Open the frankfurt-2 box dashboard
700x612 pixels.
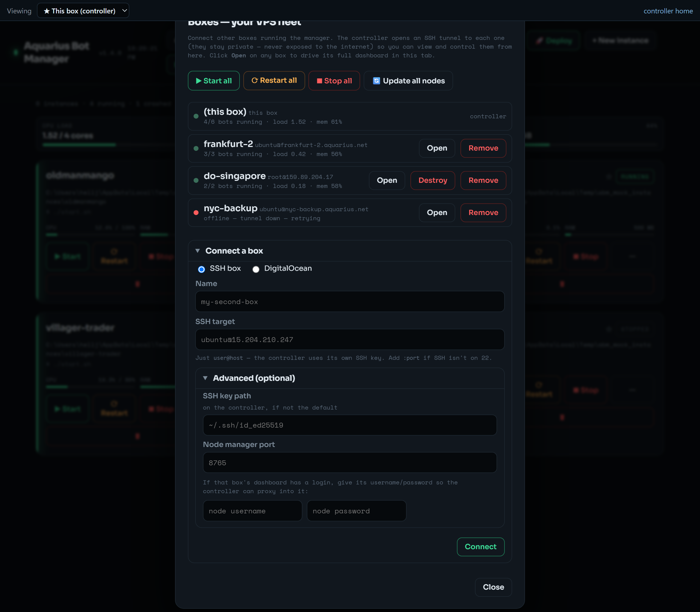point(437,148)
